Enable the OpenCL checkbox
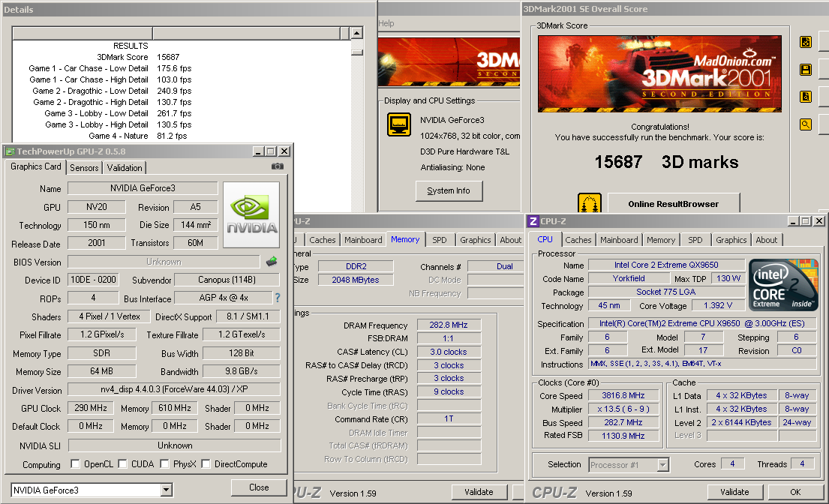Image resolution: width=829 pixels, height=504 pixels. [75, 463]
